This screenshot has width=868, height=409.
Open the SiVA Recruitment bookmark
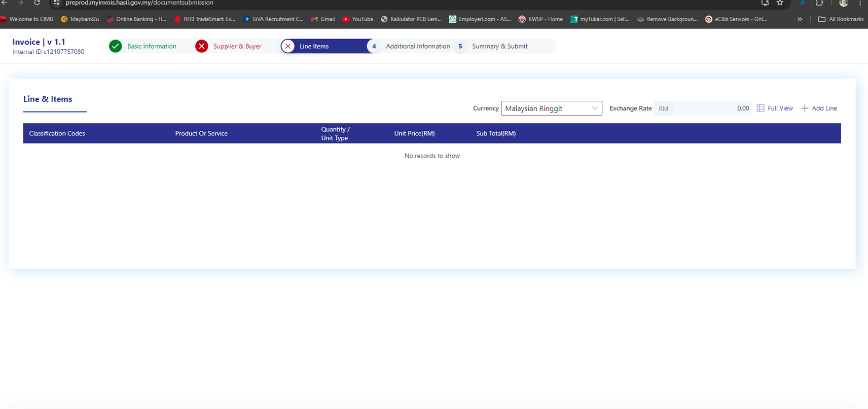point(273,19)
